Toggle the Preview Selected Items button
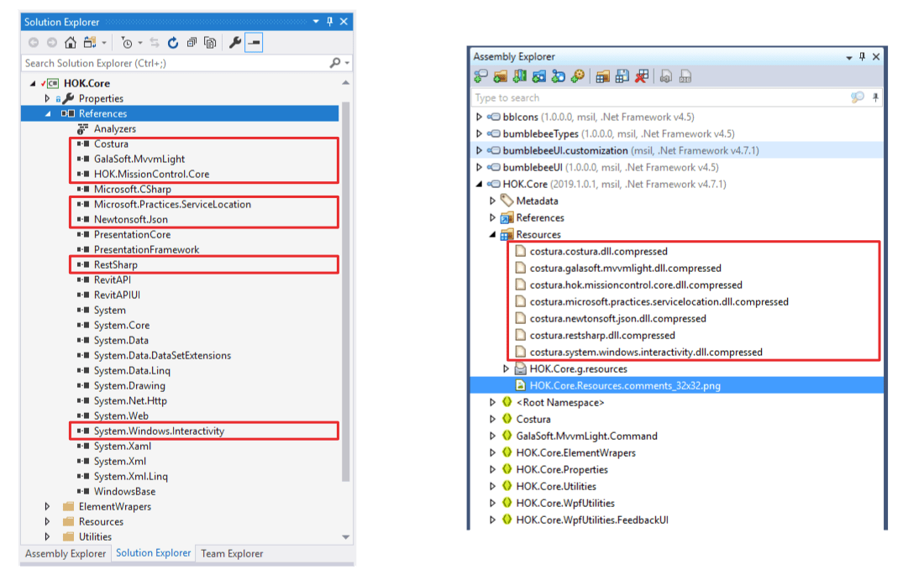Viewport: 924px width, 580px height. pyautogui.click(x=254, y=43)
